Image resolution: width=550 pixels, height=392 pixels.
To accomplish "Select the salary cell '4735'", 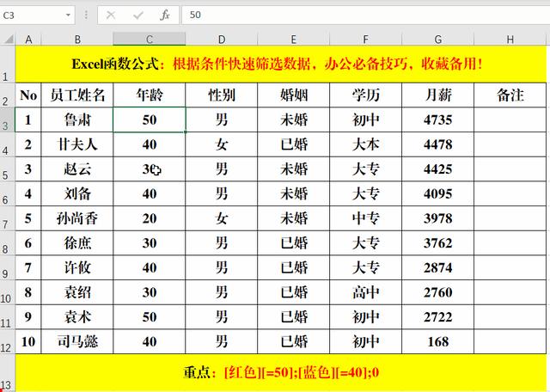I will tap(437, 119).
